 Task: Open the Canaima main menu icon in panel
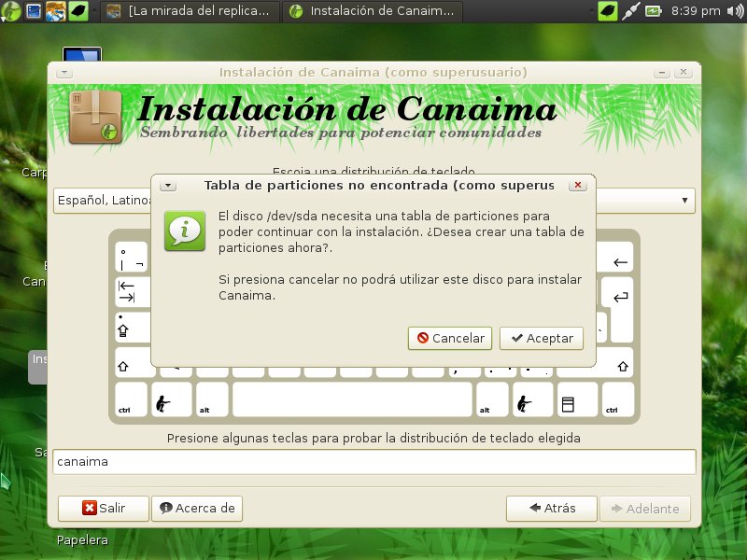click(9, 11)
